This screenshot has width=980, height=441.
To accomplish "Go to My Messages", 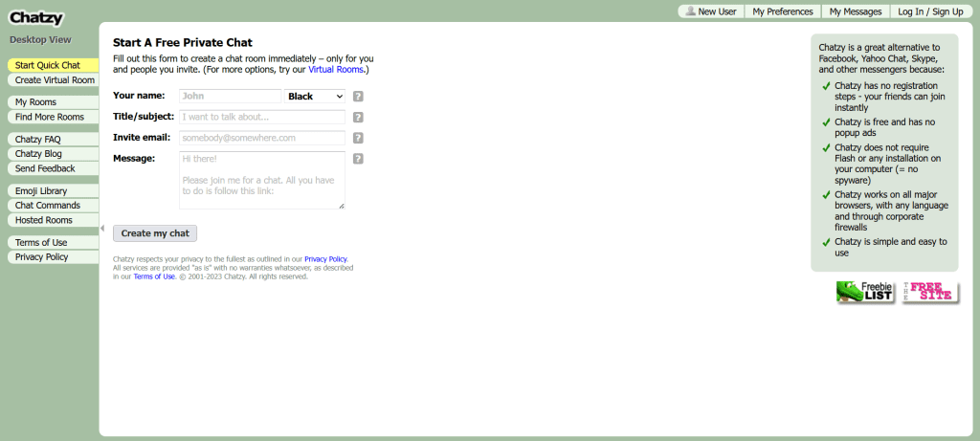I will point(856,11).
